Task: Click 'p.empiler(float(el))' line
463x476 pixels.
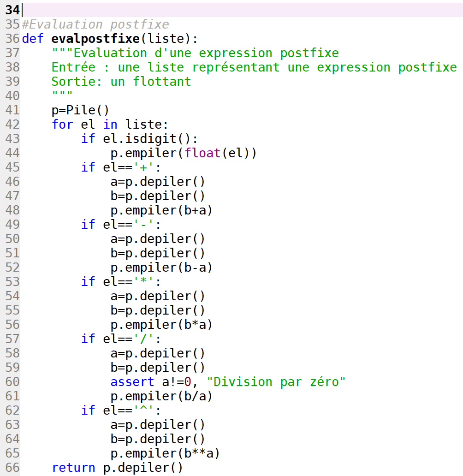Action: [184, 153]
